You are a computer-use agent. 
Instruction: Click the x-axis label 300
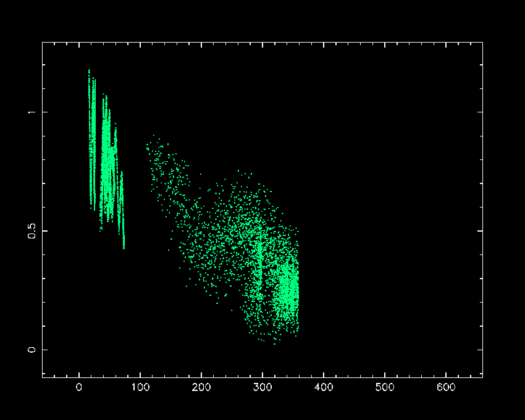[262, 387]
